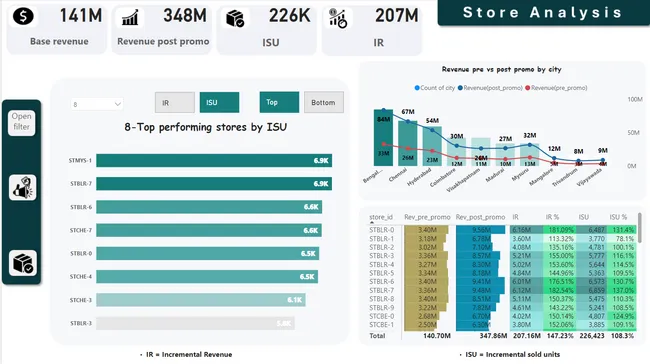Sort table by store_id column header
Viewport: 650px width, 364px height.
[381, 217]
